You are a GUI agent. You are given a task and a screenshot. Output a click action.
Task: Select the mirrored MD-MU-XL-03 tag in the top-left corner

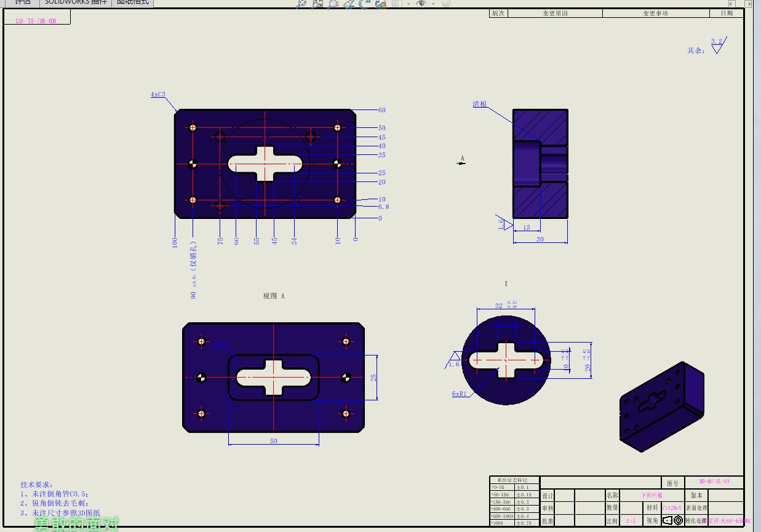[36, 20]
